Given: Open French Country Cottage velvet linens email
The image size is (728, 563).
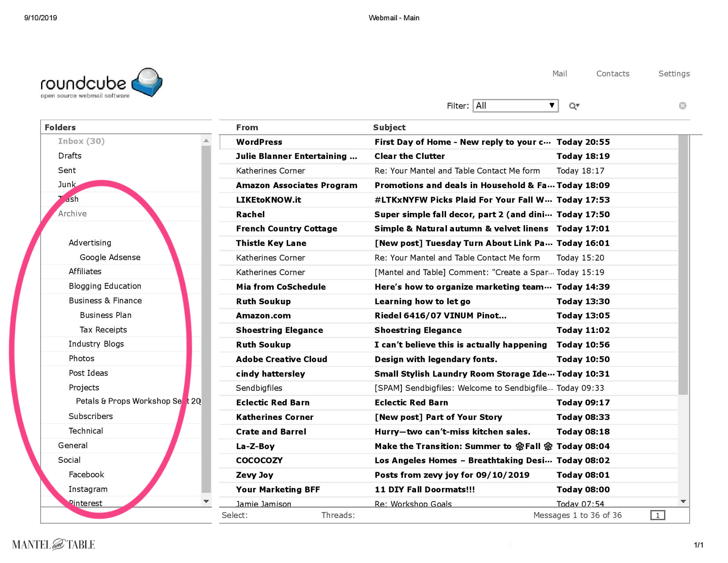Looking at the screenshot, I should [448, 229].
